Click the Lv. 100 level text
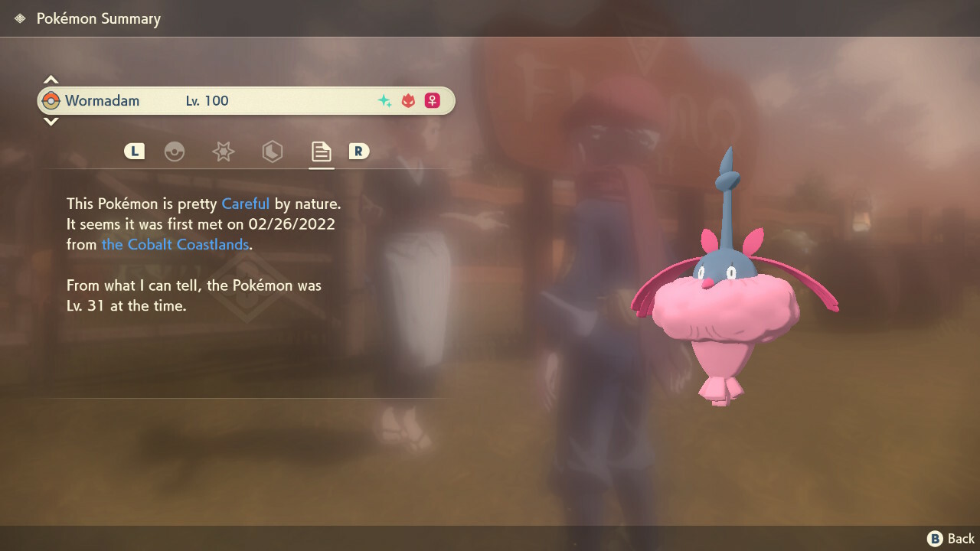Screen dimensions: 980x551 point(207,100)
